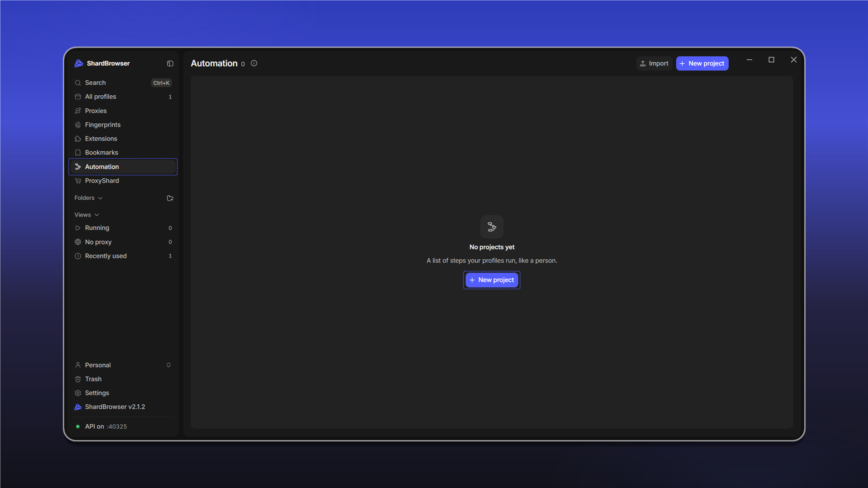Open the Extensions page
868x488 pixels.
click(123, 139)
